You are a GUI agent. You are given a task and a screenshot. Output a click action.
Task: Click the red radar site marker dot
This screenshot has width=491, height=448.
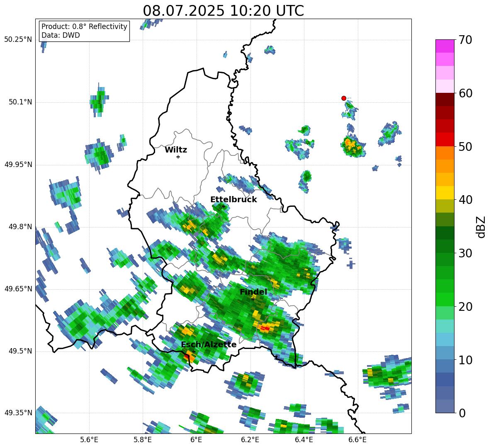[343, 98]
